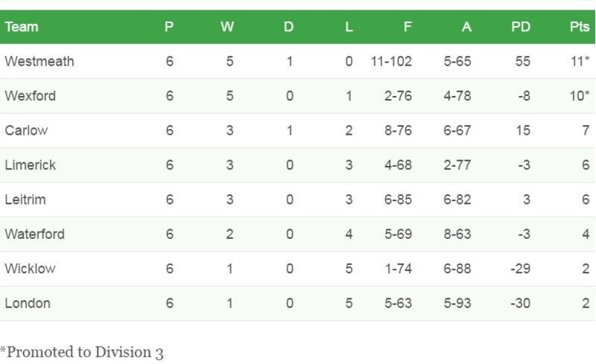Select the Carlow team row label

click(x=26, y=130)
